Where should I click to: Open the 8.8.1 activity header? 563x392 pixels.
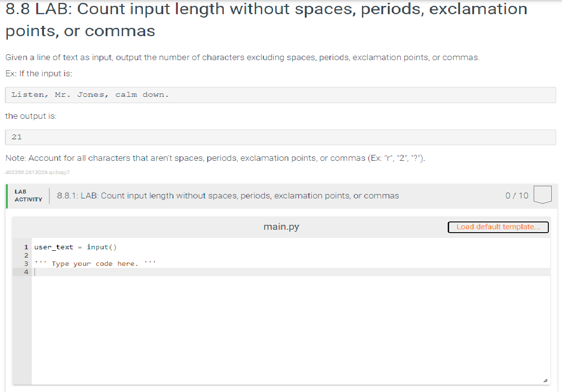228,196
